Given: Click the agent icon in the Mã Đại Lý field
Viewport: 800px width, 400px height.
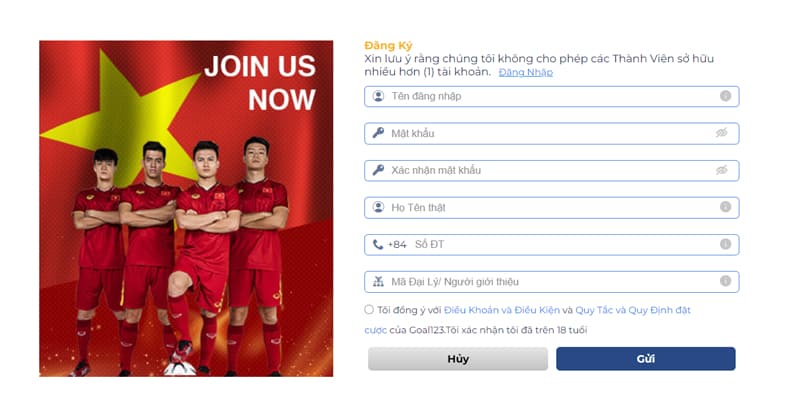Looking at the screenshot, I should coord(378,281).
